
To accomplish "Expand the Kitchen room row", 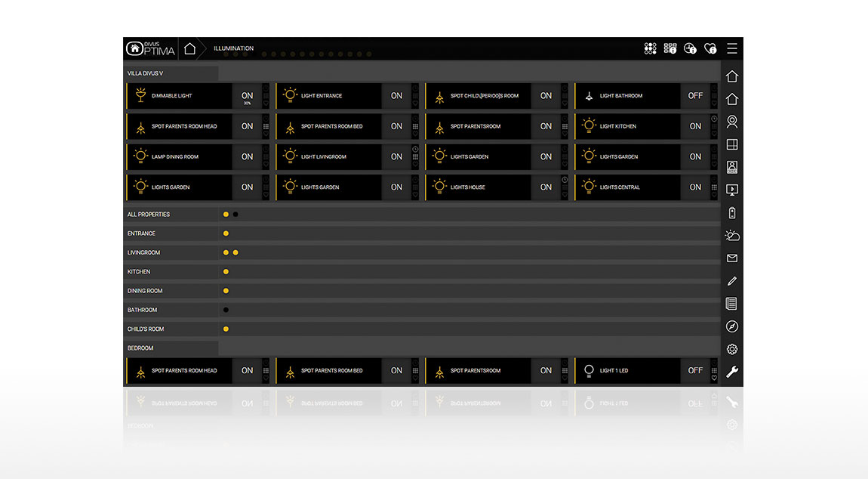I will click(x=139, y=271).
